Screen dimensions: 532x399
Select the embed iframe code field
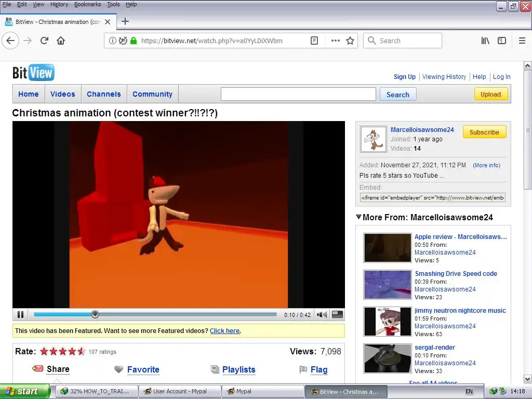pos(433,197)
